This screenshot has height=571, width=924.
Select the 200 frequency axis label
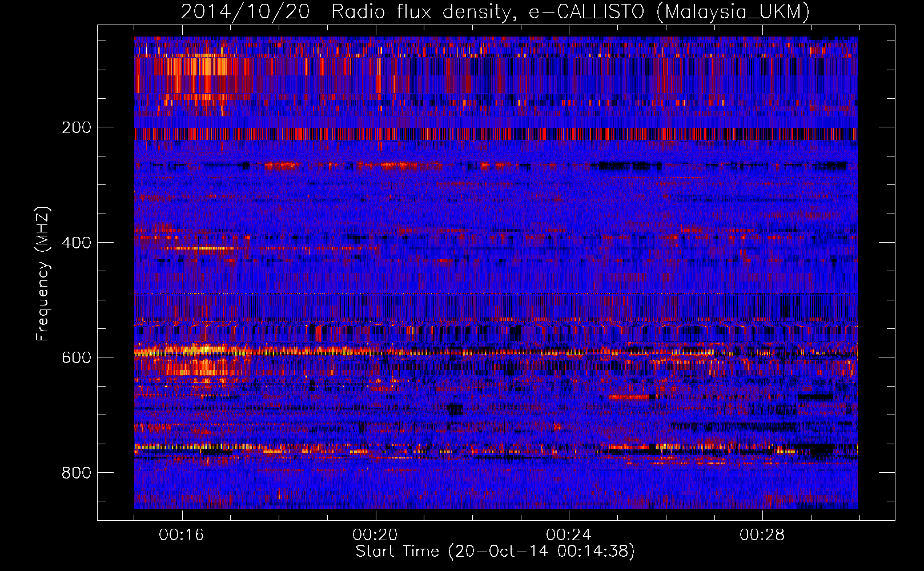point(77,127)
